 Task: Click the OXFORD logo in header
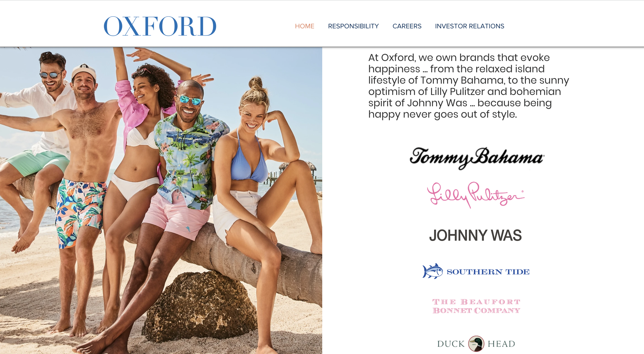point(160,26)
